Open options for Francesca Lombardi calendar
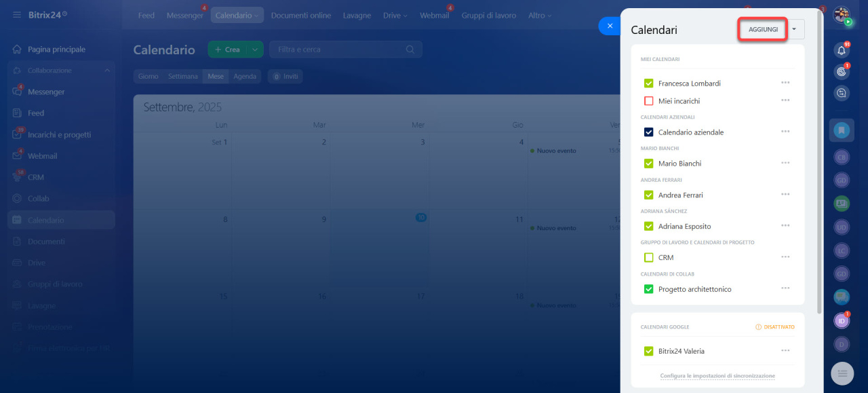Viewport: 868px width, 393px height. pyautogui.click(x=785, y=83)
